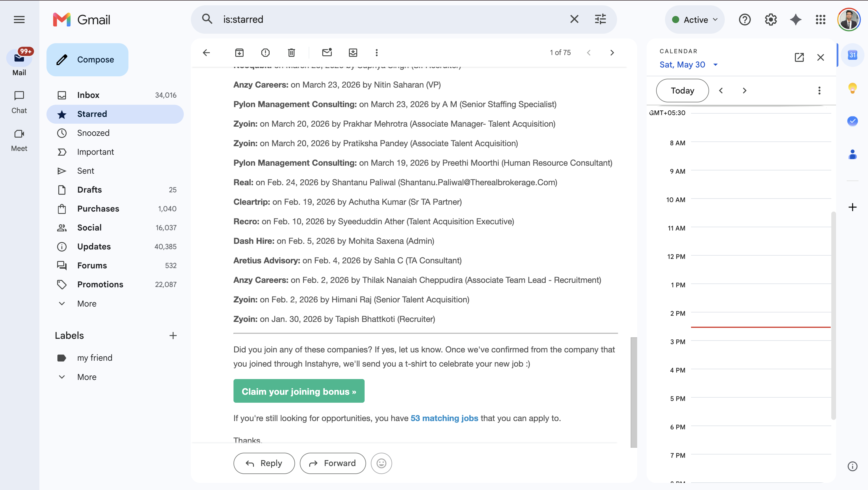Add an emoji reaction
The height and width of the screenshot is (490, 868).
(381, 463)
